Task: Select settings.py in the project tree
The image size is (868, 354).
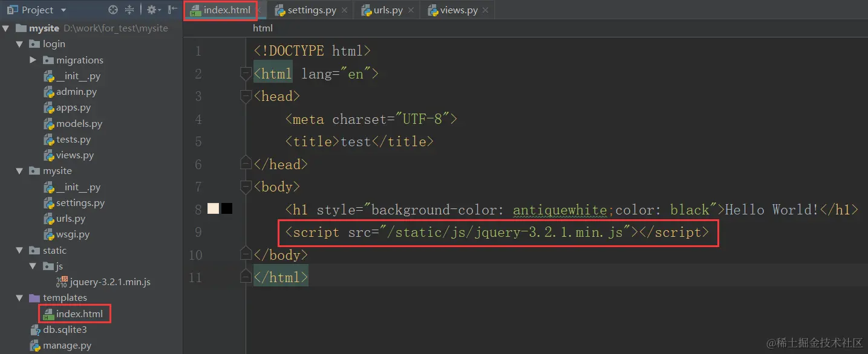Action: pyautogui.click(x=80, y=203)
